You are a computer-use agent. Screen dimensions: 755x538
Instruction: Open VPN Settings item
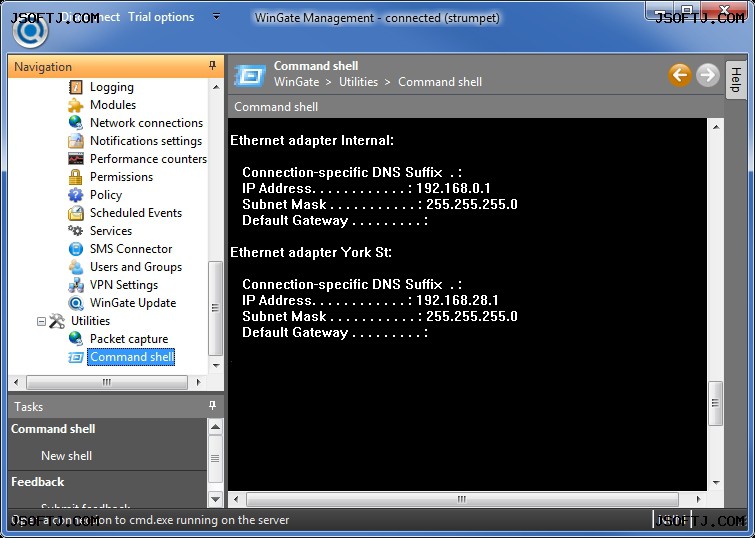(x=124, y=285)
